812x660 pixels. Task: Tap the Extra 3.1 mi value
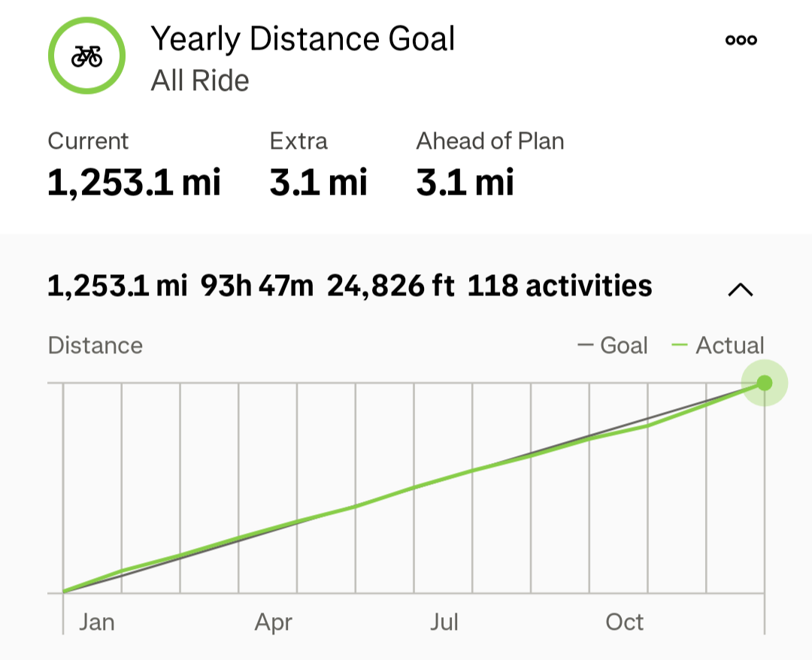(x=318, y=182)
